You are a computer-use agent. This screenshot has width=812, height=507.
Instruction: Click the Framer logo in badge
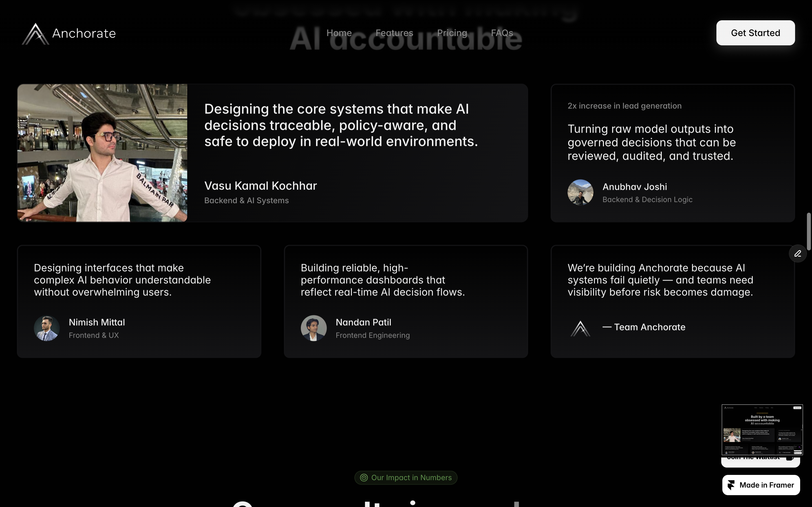731,485
